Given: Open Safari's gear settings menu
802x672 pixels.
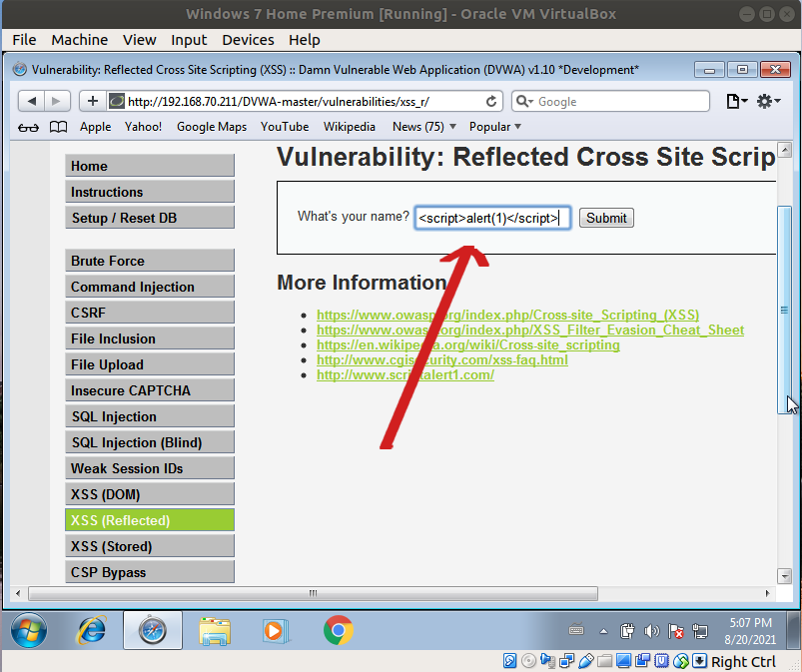Looking at the screenshot, I should pos(768,101).
